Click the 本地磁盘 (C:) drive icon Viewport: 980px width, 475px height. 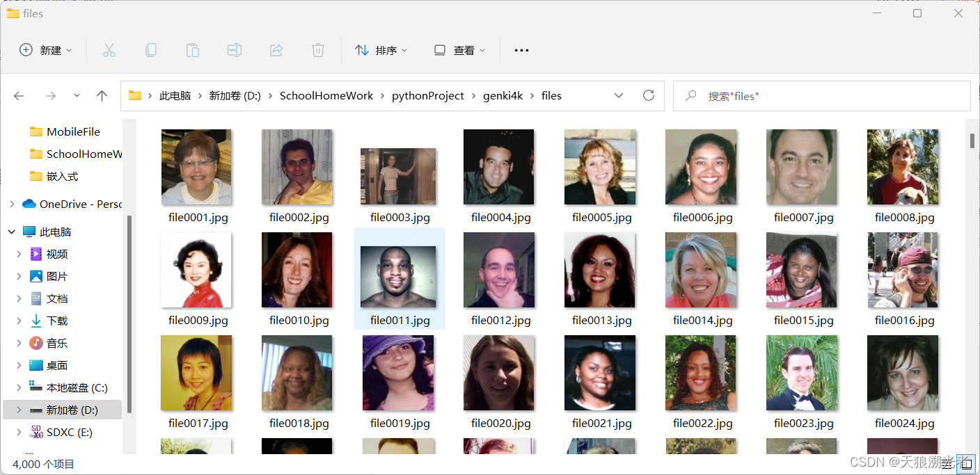tap(36, 387)
